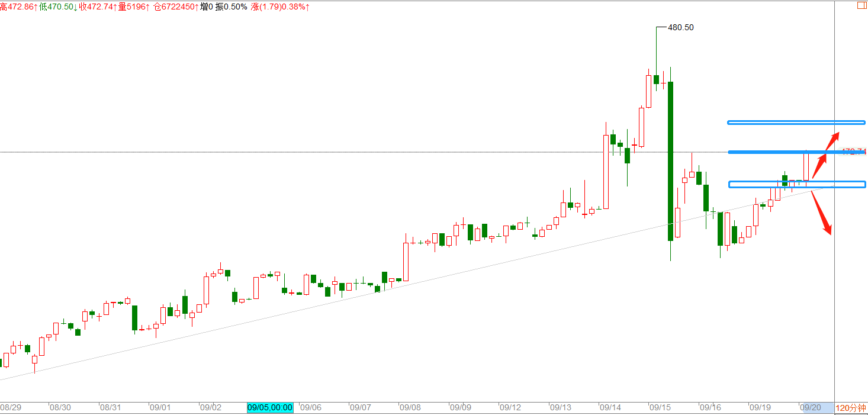
Task: Click the 08/30 date label
Action: pos(60,408)
